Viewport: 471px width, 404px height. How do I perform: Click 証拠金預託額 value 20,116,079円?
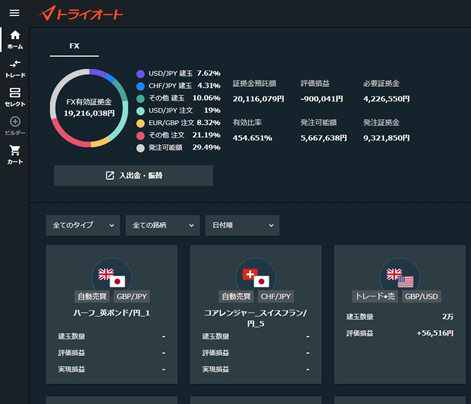(259, 99)
